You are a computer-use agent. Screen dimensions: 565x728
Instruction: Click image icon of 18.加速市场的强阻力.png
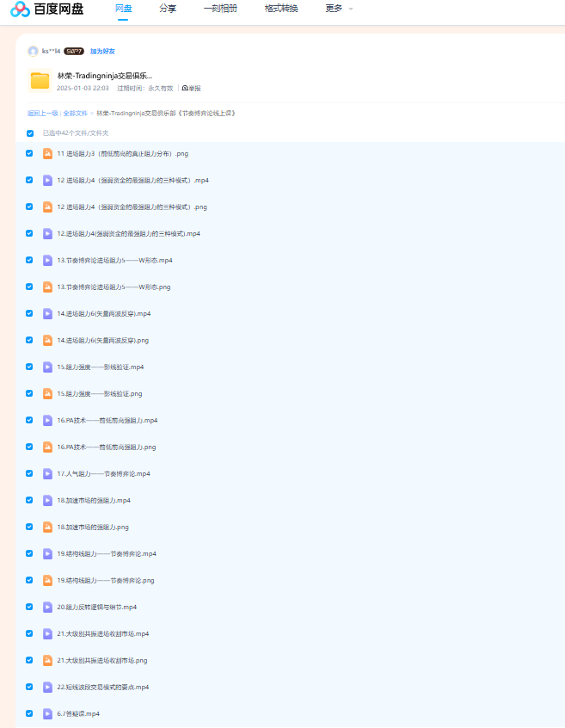pyautogui.click(x=47, y=527)
